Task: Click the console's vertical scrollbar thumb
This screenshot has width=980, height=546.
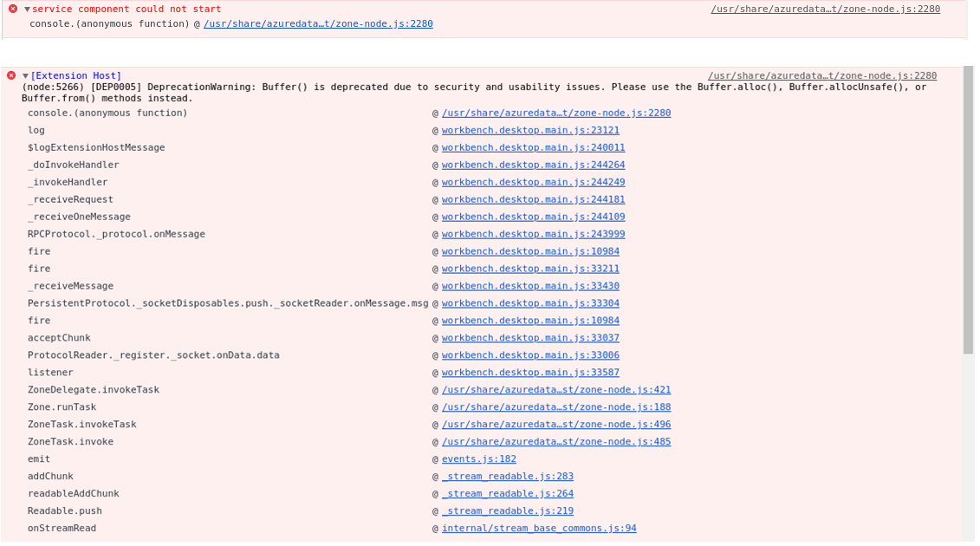Action: (968, 210)
